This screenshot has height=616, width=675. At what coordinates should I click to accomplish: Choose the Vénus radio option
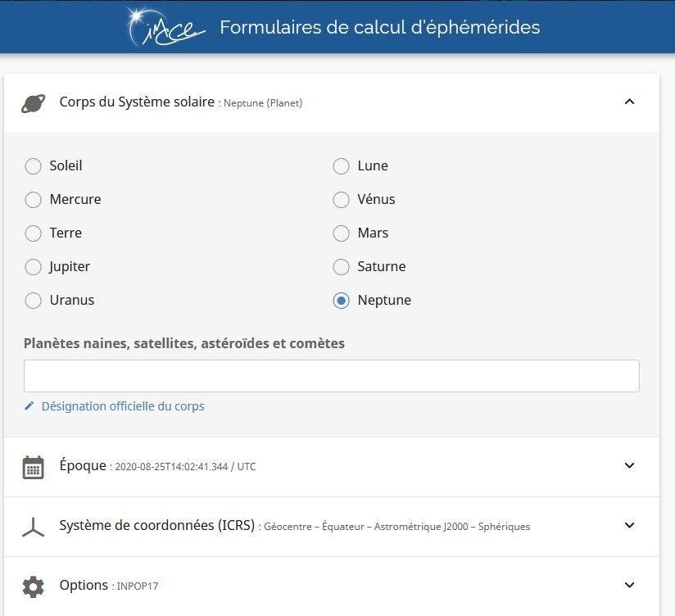341,200
